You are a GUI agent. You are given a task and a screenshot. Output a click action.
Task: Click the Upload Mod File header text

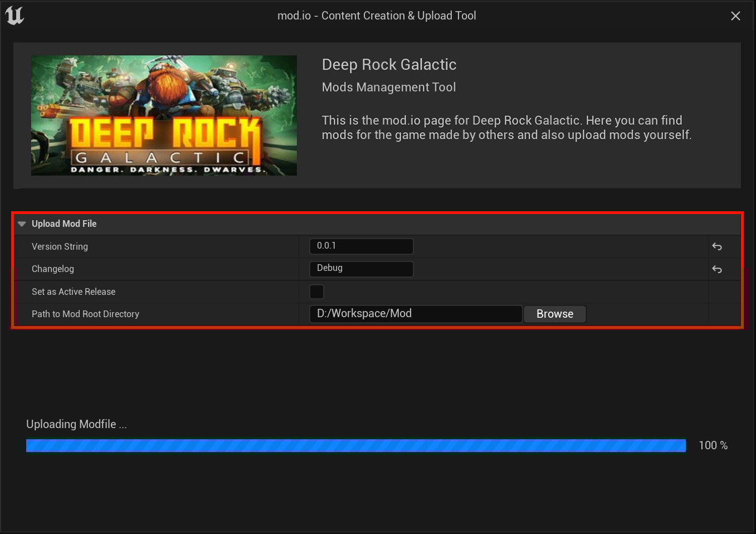(64, 224)
